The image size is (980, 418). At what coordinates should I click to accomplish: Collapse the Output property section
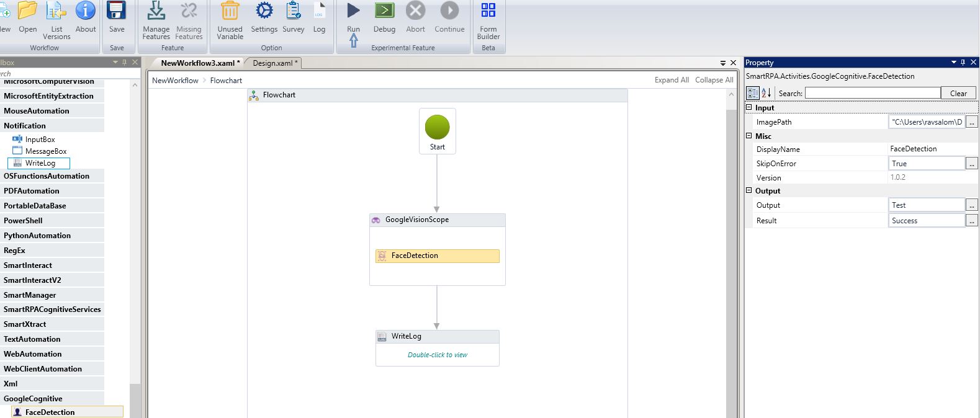point(749,191)
